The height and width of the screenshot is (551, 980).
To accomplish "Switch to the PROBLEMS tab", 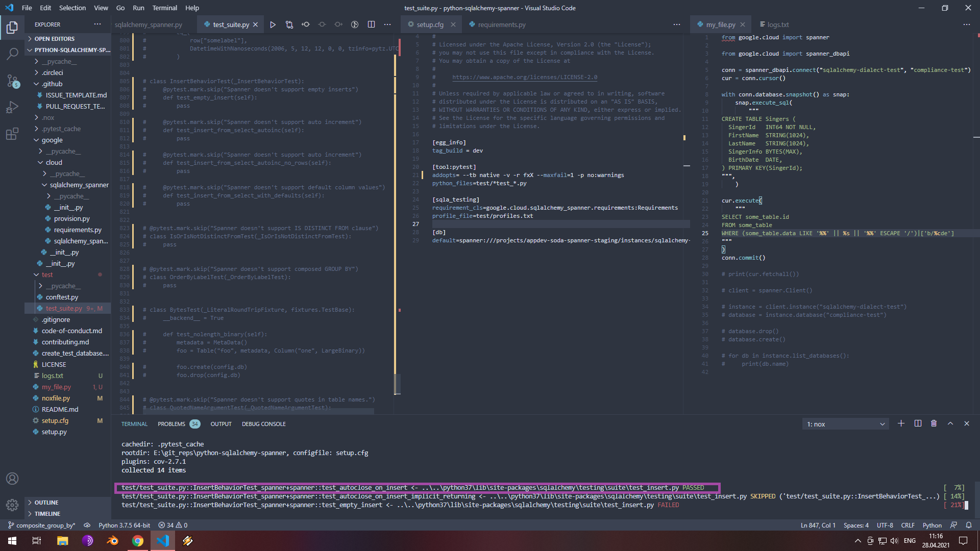I will click(171, 424).
